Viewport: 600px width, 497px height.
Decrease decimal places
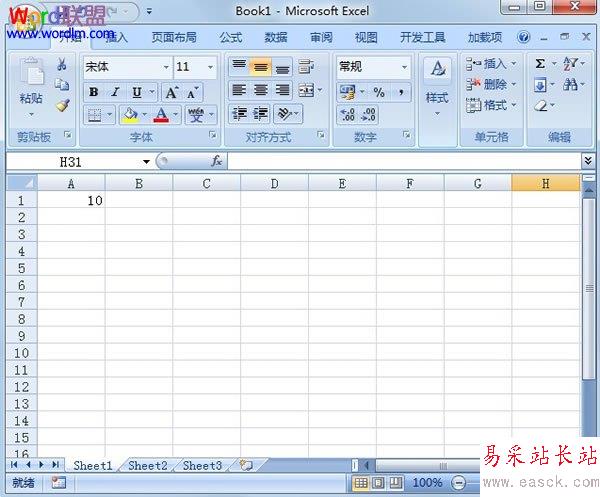(x=368, y=114)
